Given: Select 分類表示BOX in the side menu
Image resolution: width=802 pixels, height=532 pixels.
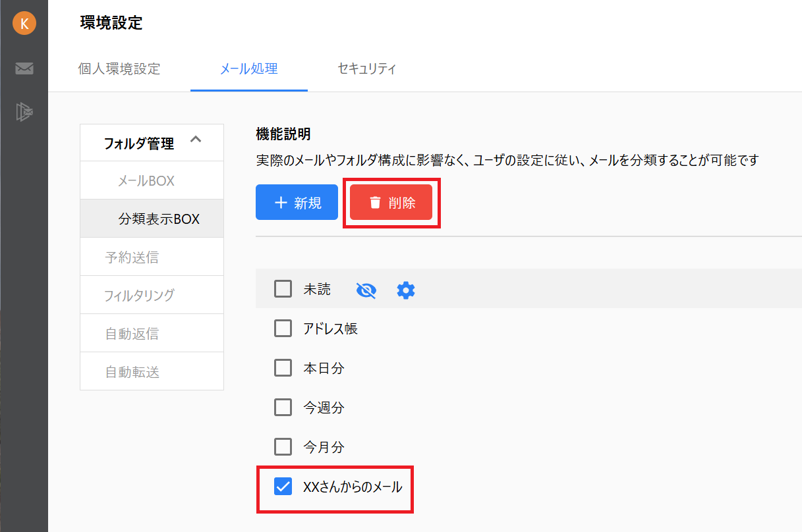Looking at the screenshot, I should (x=152, y=219).
